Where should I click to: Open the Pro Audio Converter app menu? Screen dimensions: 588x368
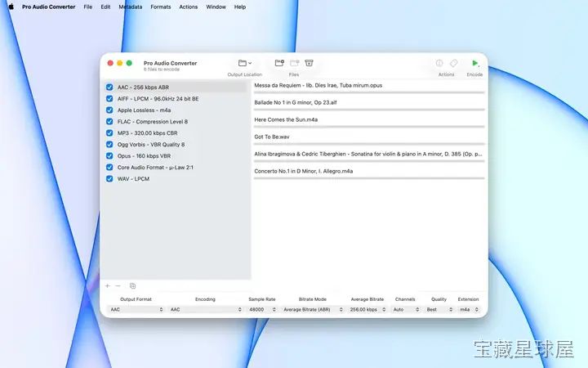pos(49,7)
